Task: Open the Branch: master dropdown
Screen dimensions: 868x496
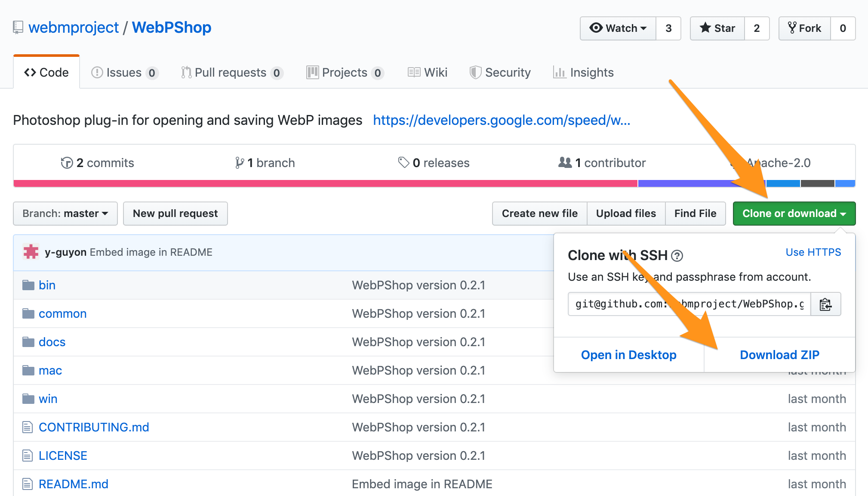Action: click(65, 214)
